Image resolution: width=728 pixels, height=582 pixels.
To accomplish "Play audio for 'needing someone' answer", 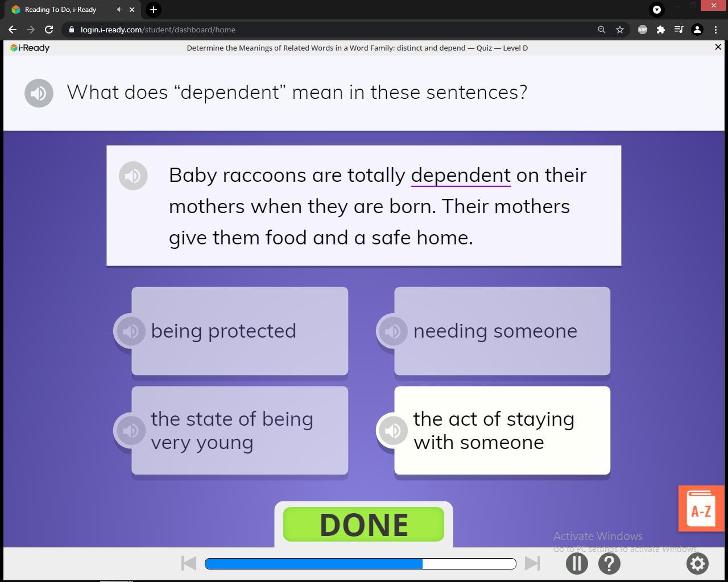I will click(392, 331).
